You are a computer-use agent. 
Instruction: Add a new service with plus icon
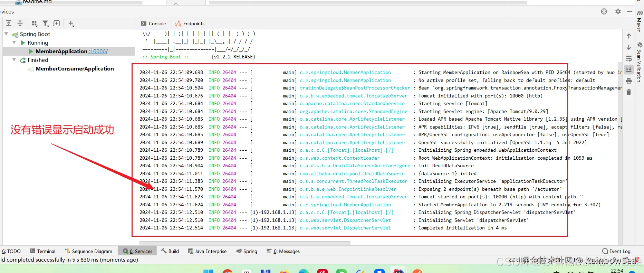click(71, 23)
